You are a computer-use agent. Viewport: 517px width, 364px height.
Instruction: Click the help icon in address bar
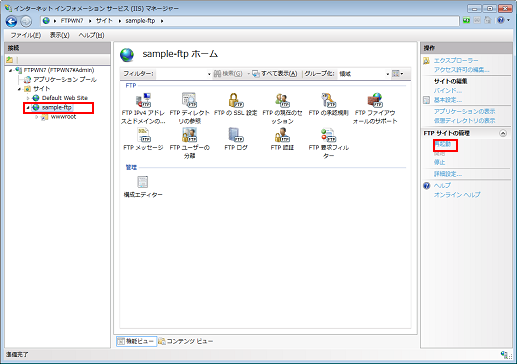pyautogui.click(x=500, y=20)
